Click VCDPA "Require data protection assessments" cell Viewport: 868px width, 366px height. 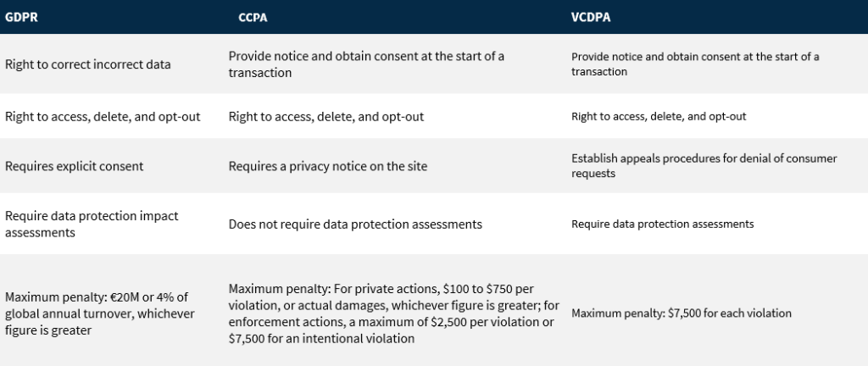[x=663, y=224]
